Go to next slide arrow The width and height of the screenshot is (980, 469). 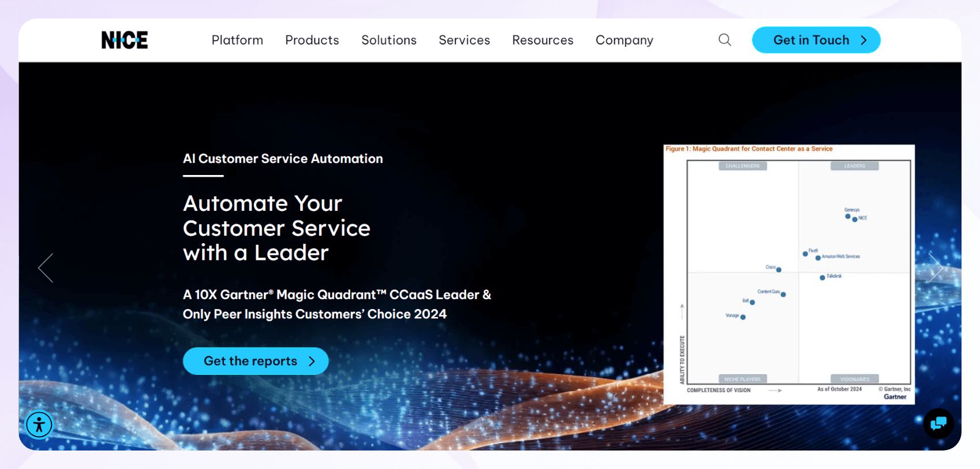point(936,268)
